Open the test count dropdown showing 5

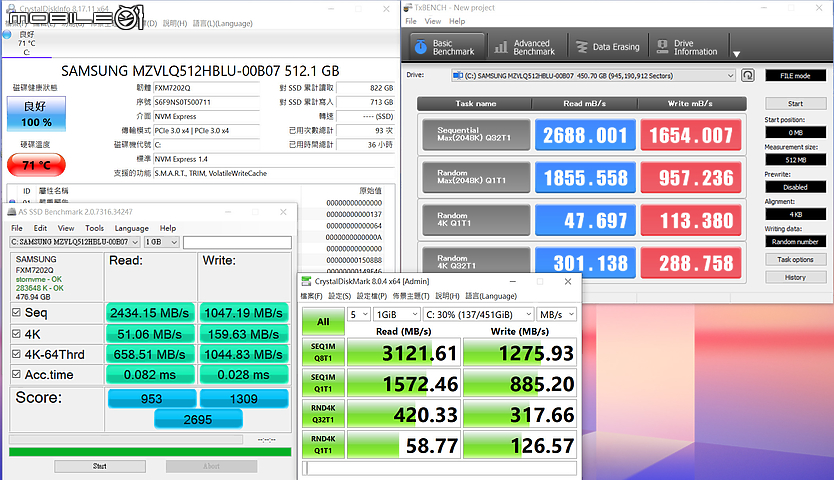point(359,315)
